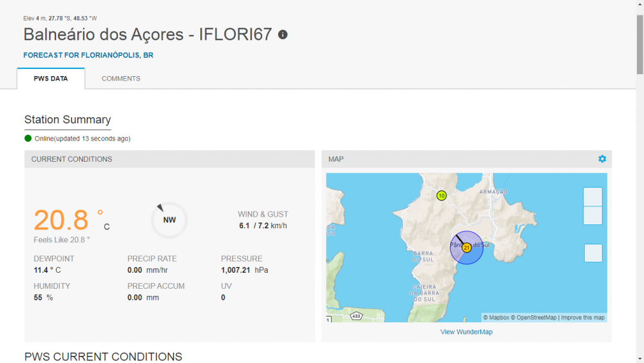Select the yellow station marker labeled 21
The width and height of the screenshot is (644, 363).
tap(466, 248)
